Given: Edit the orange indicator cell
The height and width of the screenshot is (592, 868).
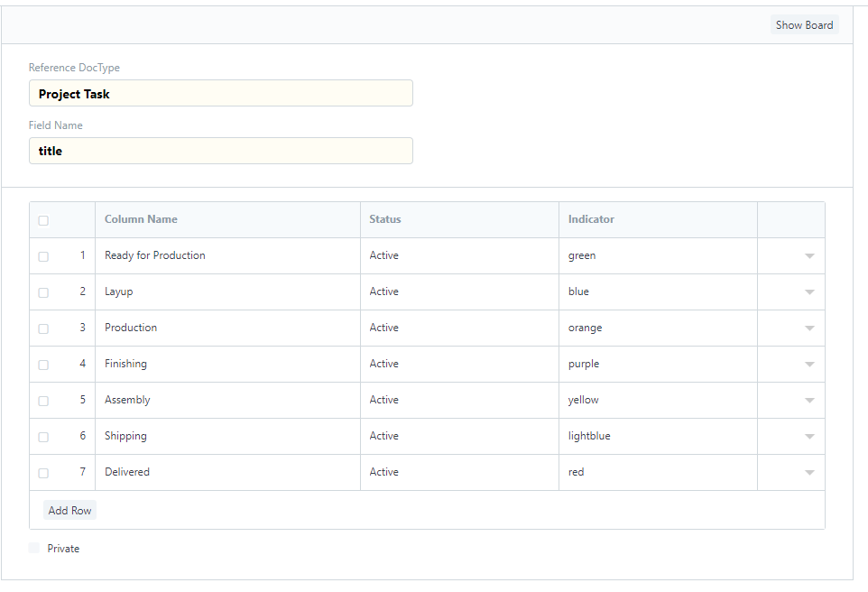Looking at the screenshot, I should click(x=658, y=328).
